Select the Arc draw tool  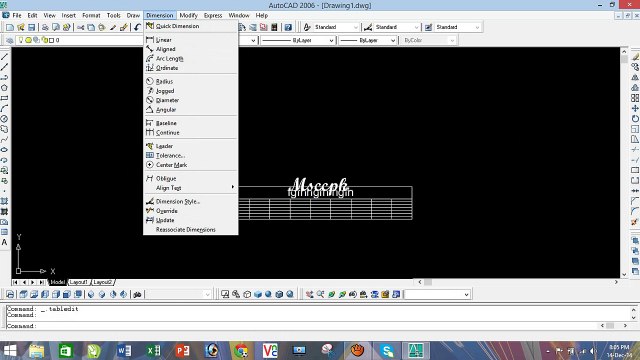pos(4,109)
